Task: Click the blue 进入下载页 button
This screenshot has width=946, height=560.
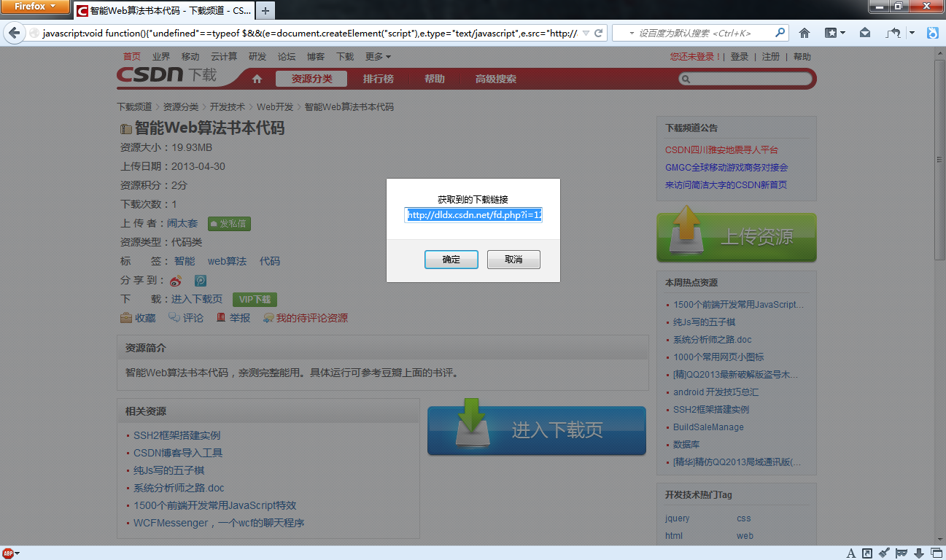Action: [x=537, y=429]
